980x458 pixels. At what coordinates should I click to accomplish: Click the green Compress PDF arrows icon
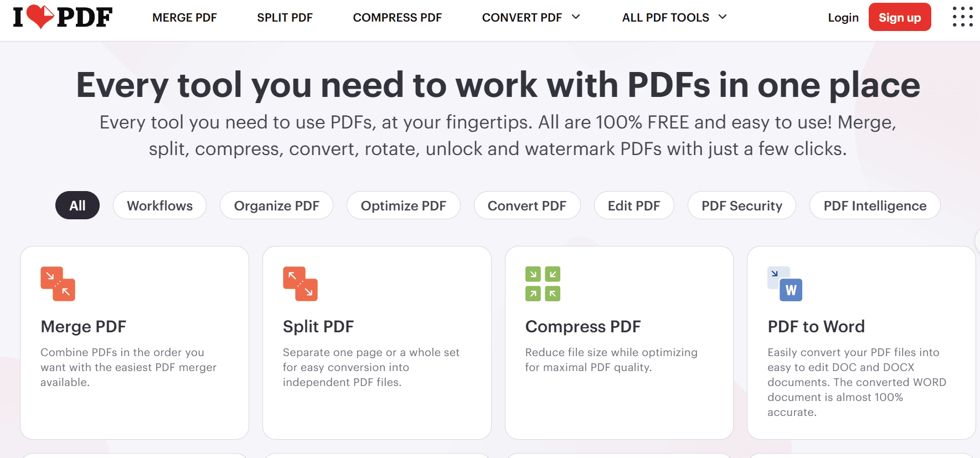pos(543,284)
